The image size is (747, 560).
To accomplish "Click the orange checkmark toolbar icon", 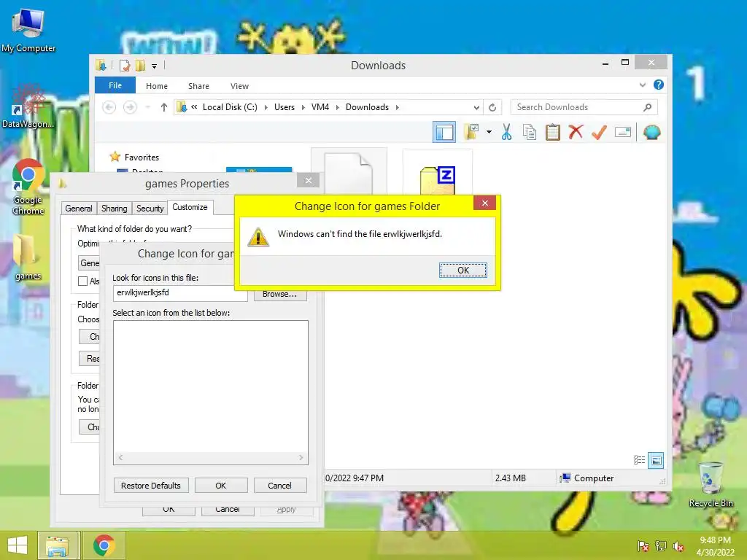I will click(x=599, y=132).
